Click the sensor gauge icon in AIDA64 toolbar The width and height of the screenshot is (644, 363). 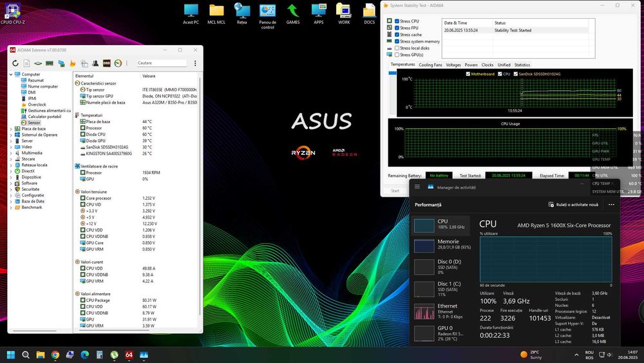pyautogui.click(x=118, y=63)
